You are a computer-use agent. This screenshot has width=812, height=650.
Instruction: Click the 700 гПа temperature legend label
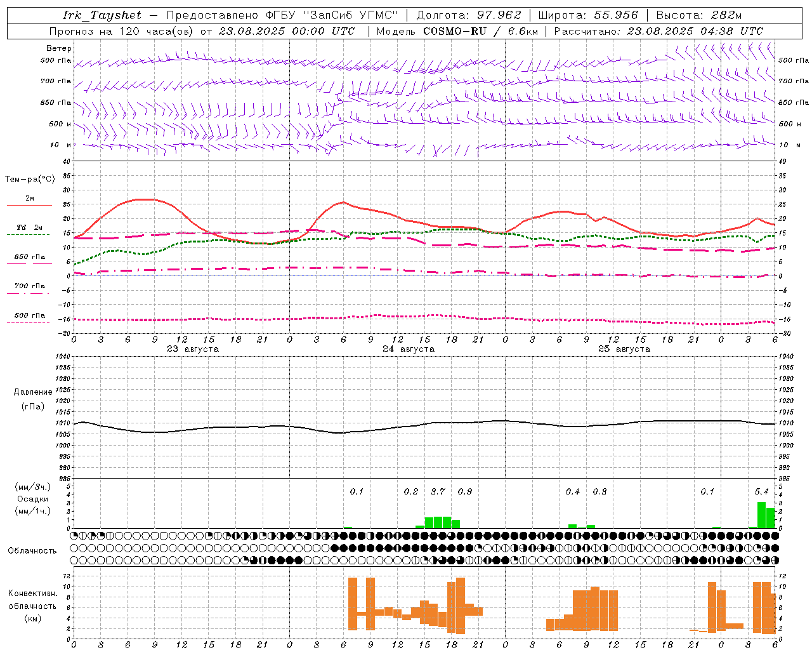(30, 286)
